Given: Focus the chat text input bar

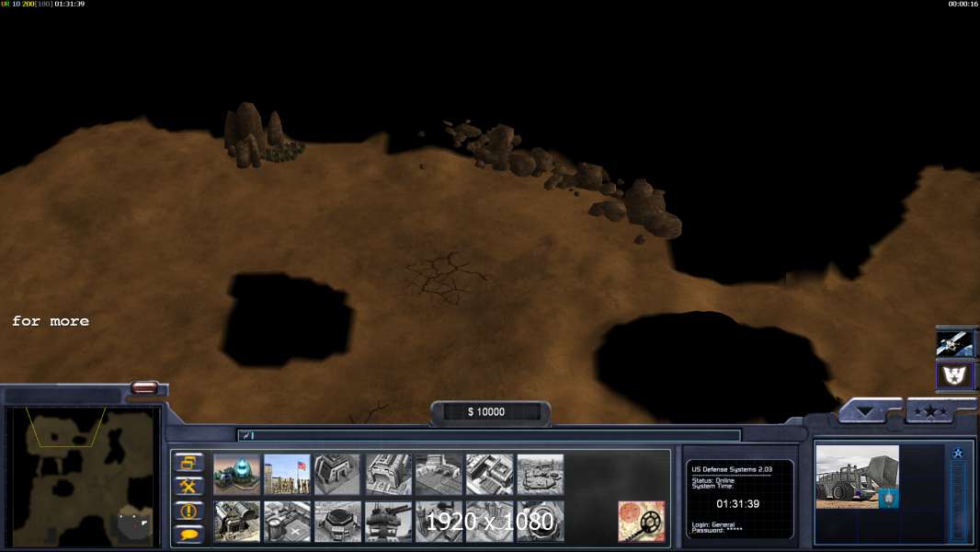Looking at the screenshot, I should [x=489, y=435].
